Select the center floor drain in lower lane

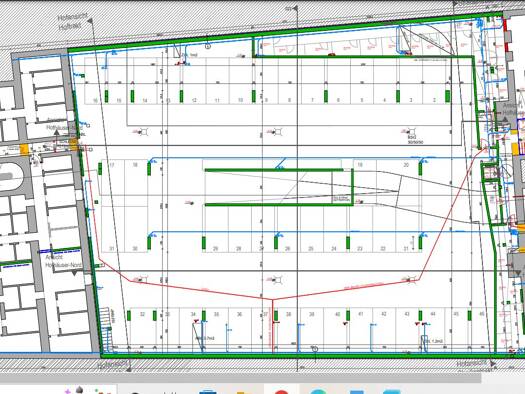click(x=277, y=280)
